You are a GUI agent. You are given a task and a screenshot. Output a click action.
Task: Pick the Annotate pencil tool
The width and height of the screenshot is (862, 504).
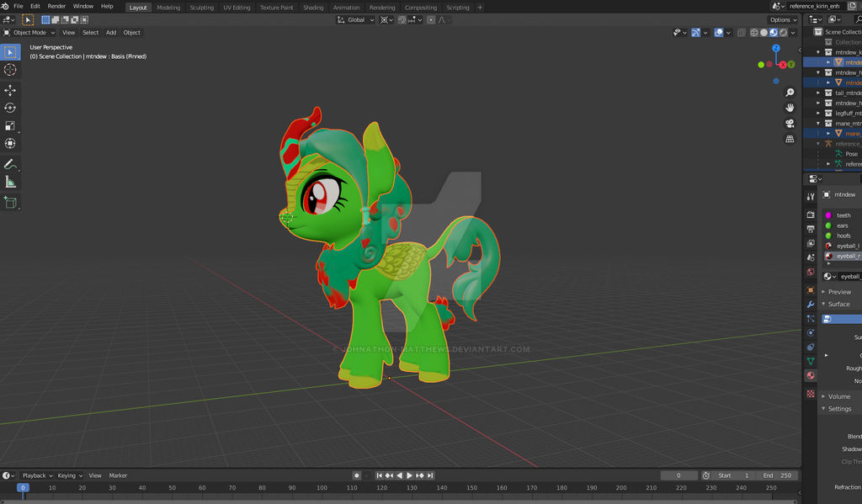(x=10, y=164)
